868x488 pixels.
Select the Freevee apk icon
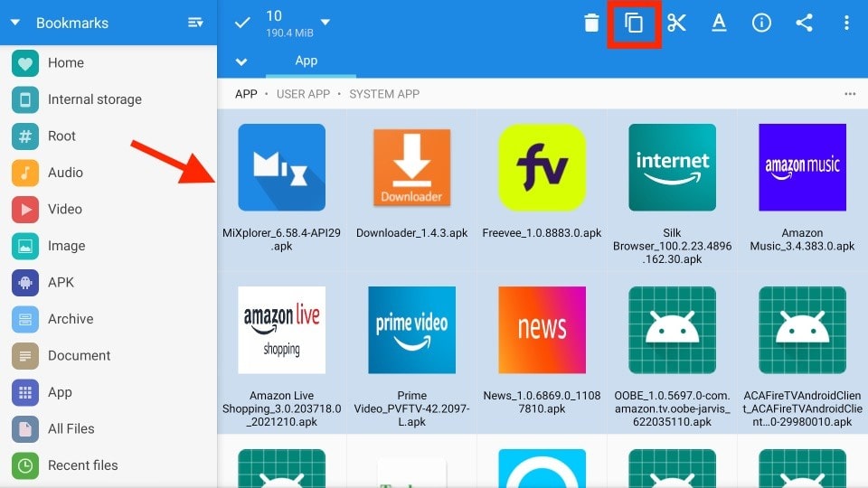click(542, 167)
